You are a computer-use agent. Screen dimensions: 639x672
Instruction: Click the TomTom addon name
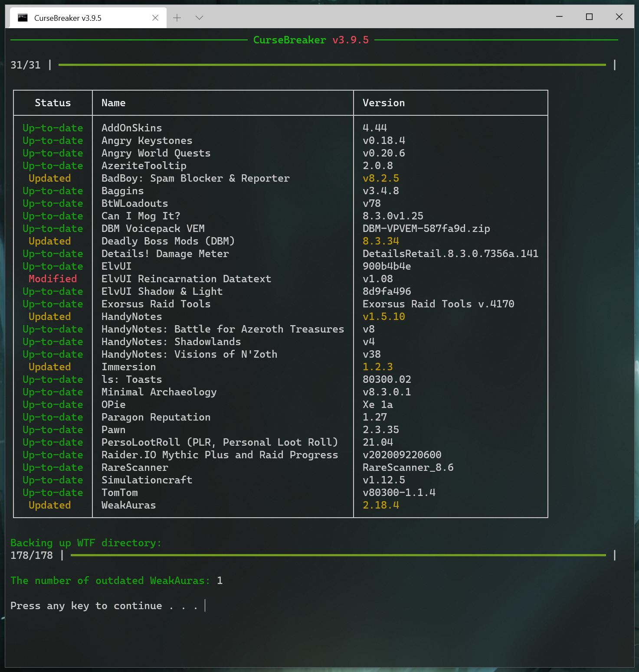pos(120,493)
